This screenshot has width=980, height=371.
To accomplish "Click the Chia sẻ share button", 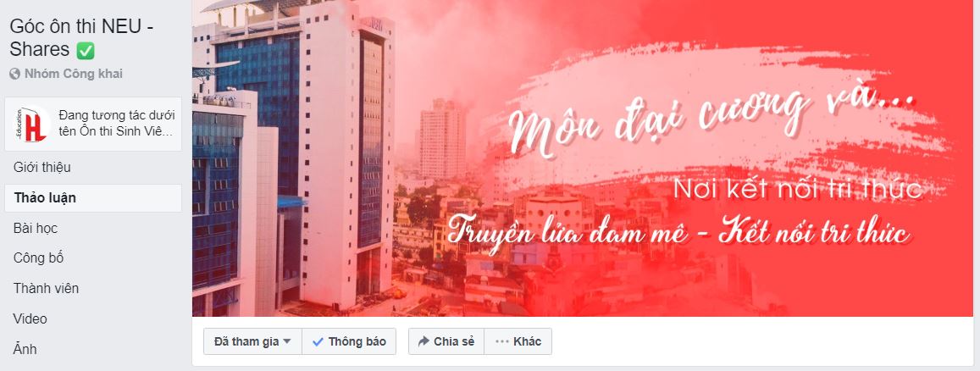I will click(x=446, y=341).
